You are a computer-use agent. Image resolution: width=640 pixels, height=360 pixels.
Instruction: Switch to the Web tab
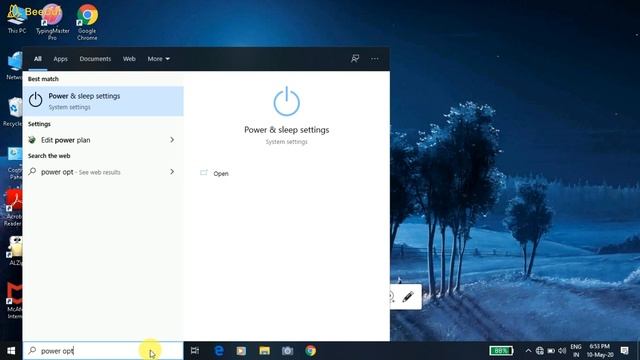[129, 59]
